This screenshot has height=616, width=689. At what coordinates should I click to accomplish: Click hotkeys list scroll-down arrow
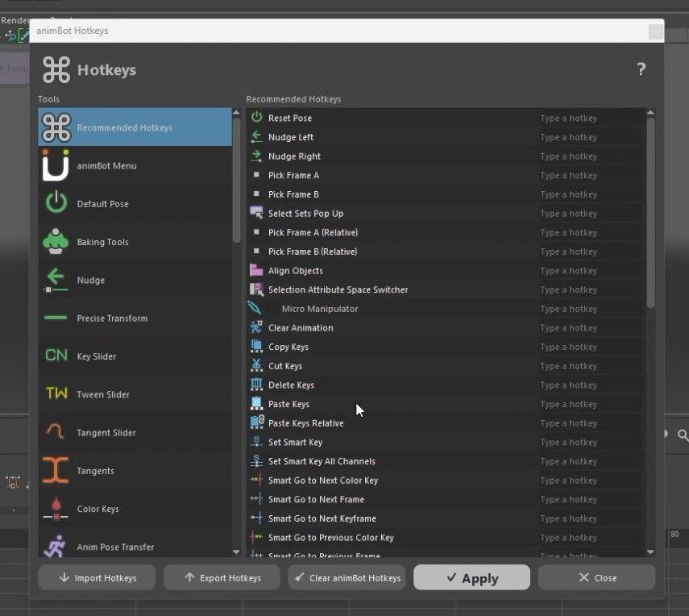(x=650, y=551)
